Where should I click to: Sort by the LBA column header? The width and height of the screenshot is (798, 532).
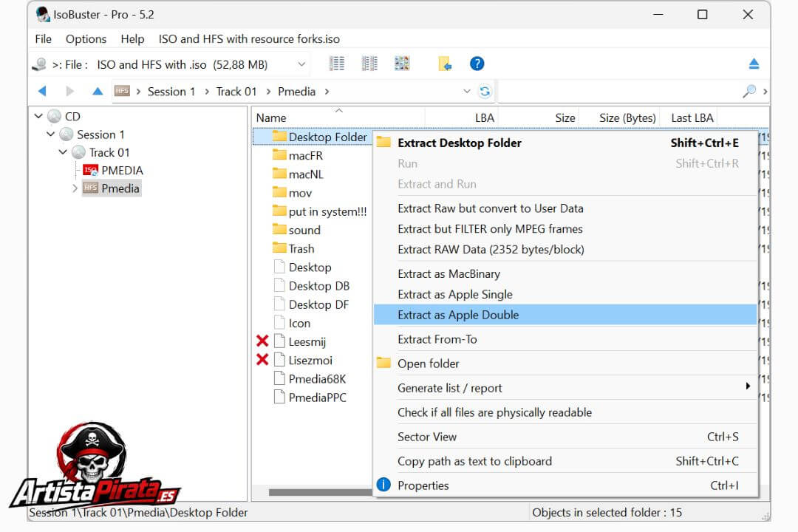[461, 117]
